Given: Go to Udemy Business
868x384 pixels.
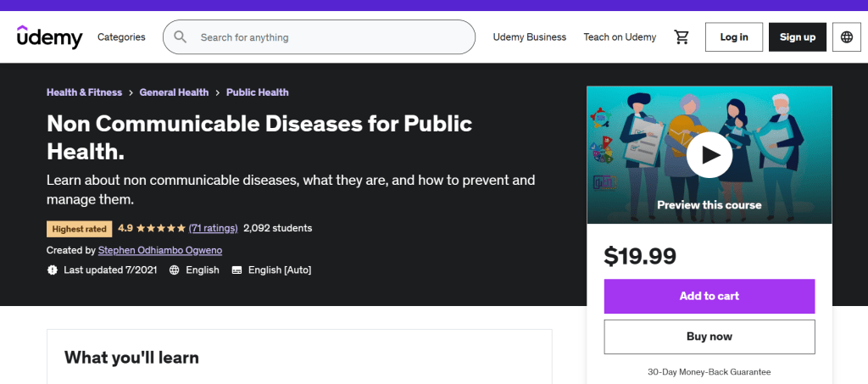Looking at the screenshot, I should [530, 37].
